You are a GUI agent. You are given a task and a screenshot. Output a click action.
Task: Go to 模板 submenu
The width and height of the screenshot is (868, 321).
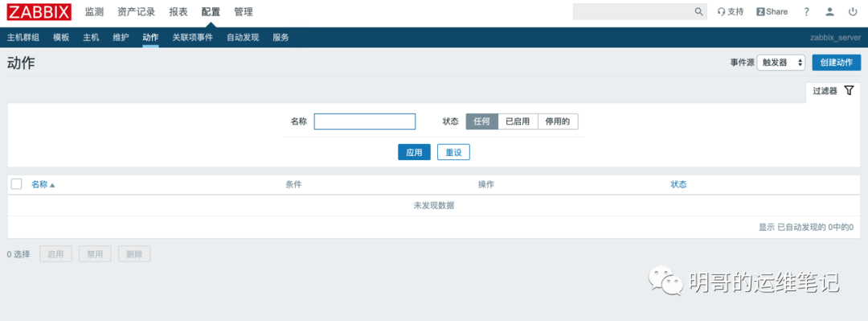[61, 38]
